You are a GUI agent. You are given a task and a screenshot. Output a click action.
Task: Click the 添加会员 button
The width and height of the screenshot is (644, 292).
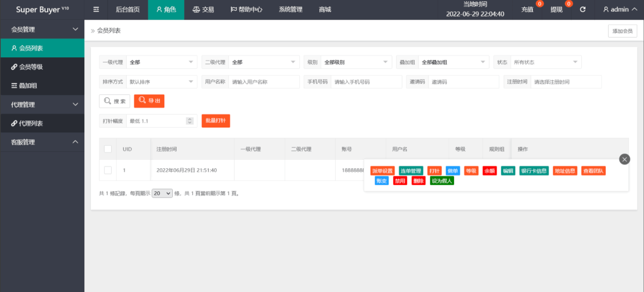(623, 31)
